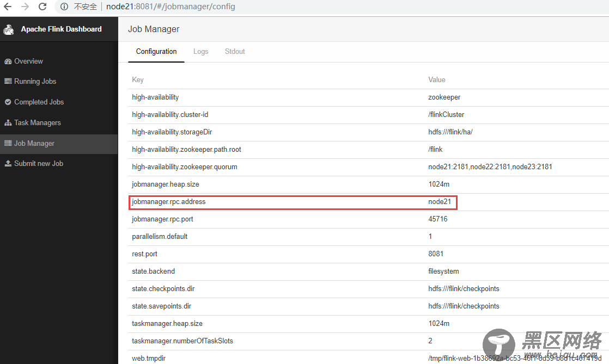Click the zookeeper value
The width and height of the screenshot is (609, 364).
tap(444, 97)
